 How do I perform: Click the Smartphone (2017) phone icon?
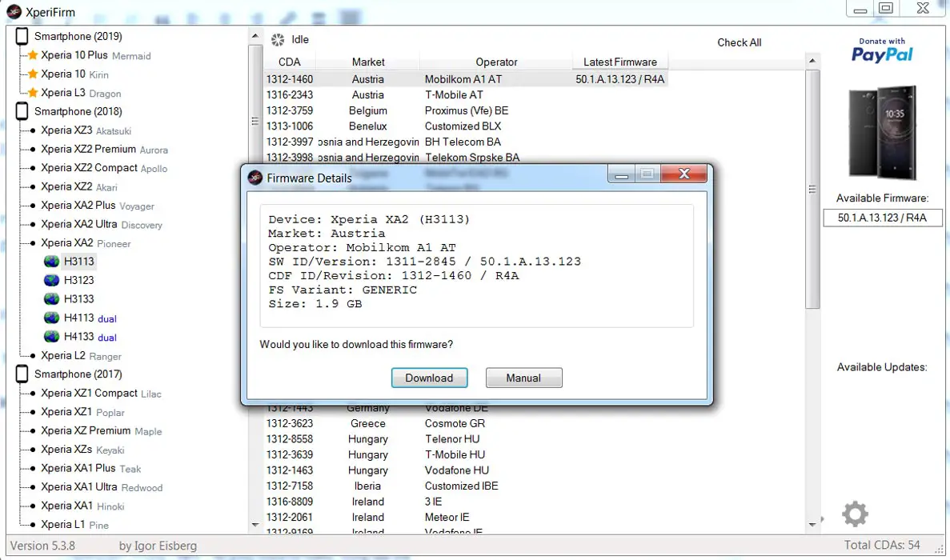[22, 374]
